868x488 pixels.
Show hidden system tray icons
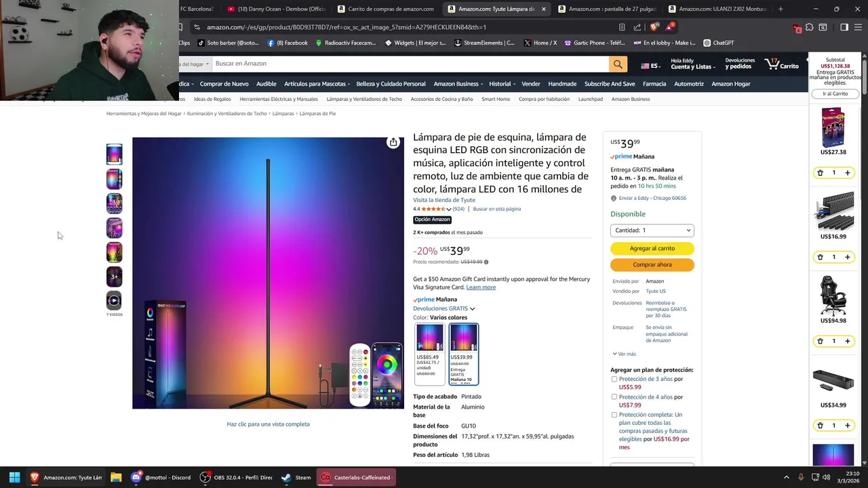tap(786, 477)
